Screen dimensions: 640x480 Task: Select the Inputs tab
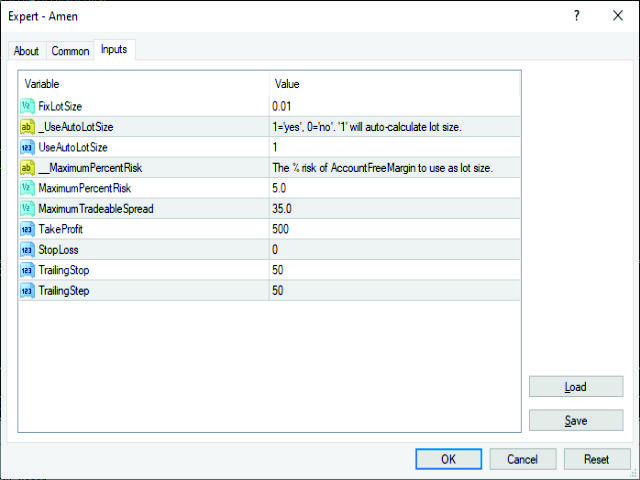point(114,49)
